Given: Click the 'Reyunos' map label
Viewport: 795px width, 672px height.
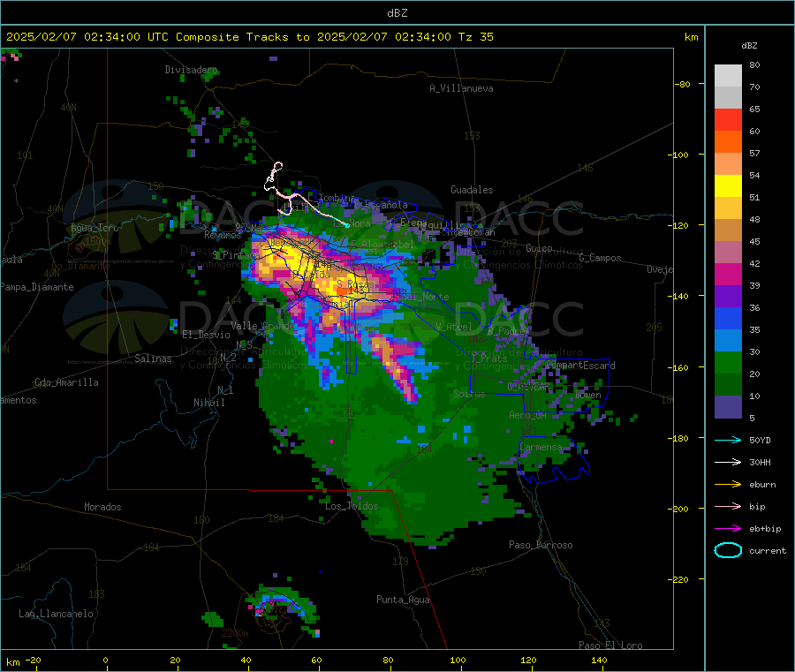Looking at the screenshot, I should [x=223, y=235].
